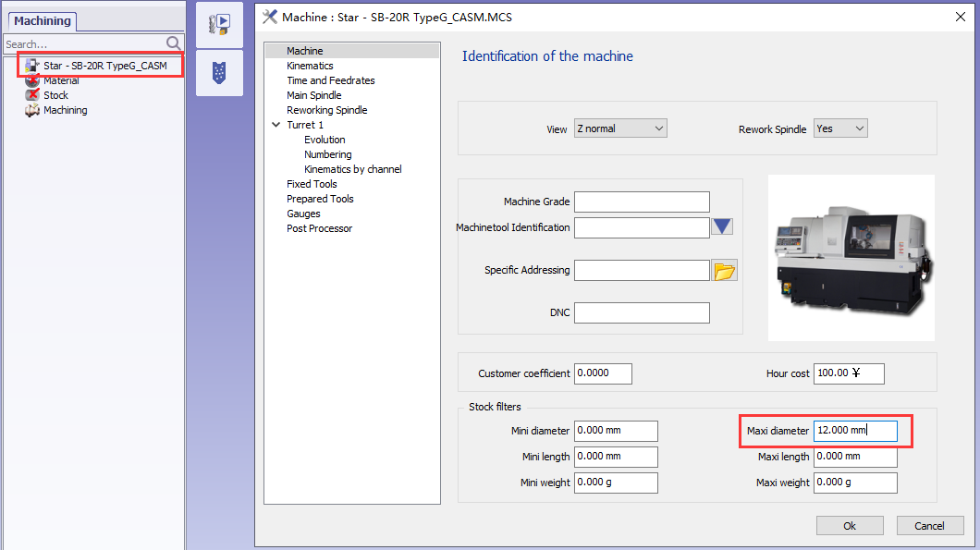Screen dimensions: 980x550
Task: Select Post Processor in the settings list
Action: [319, 228]
